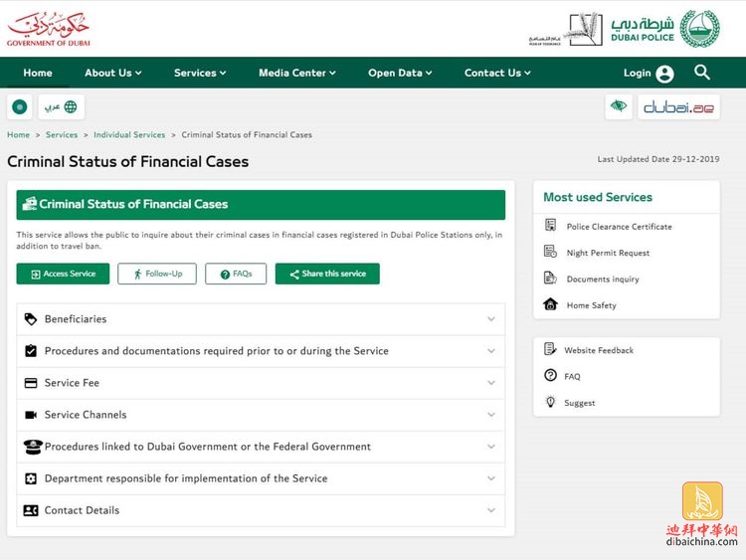Switch language with Arabic globe button

[x=61, y=106]
